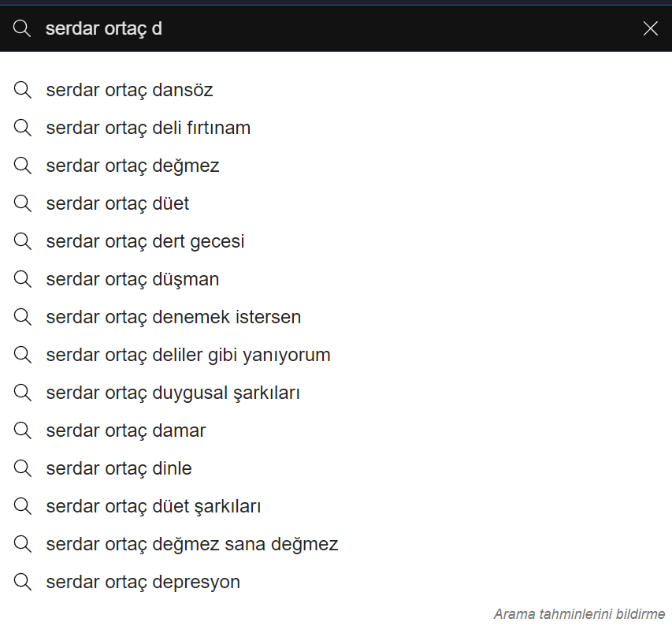Image resolution: width=672 pixels, height=626 pixels.
Task: Click search icon next to "denemek istersen"
Action: pyautogui.click(x=22, y=317)
